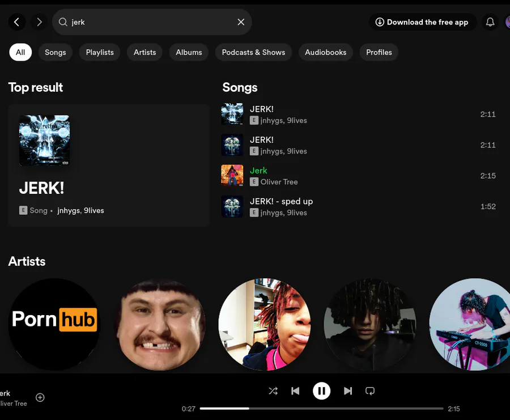Screen dimensions: 510x420
Task: Open the mustached bowl-cut artist profile
Action: coord(160,324)
